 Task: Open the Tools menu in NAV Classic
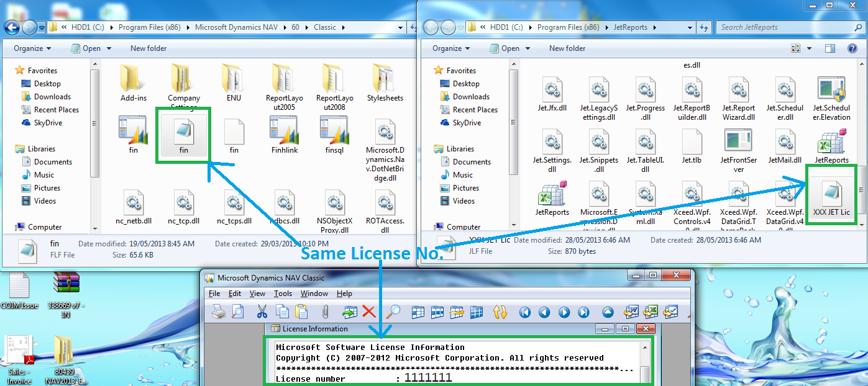click(x=283, y=294)
